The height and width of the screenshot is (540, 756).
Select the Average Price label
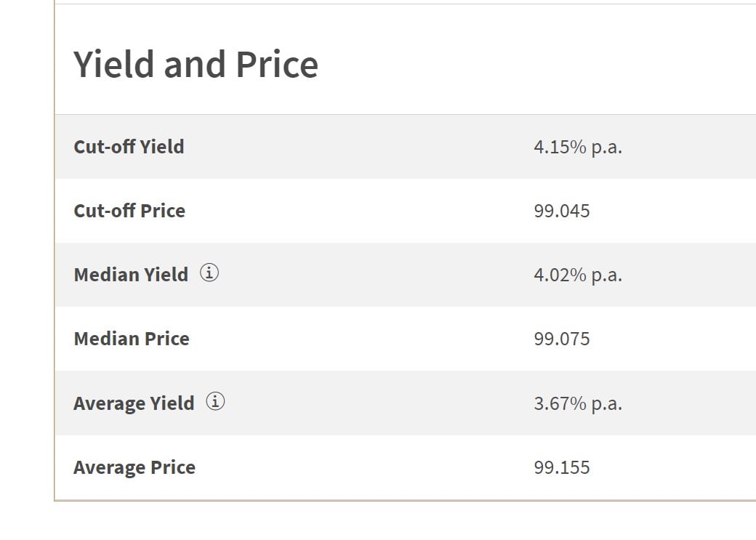point(134,467)
